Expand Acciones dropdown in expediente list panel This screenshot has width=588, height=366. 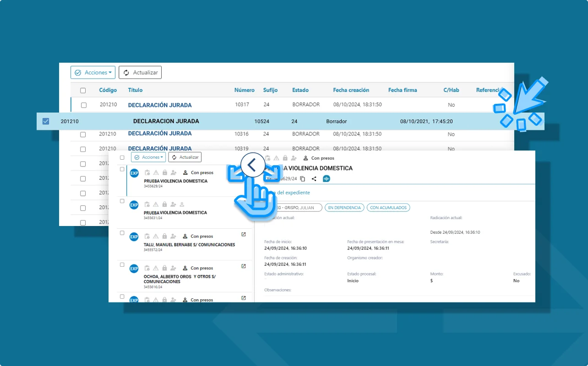tap(148, 157)
